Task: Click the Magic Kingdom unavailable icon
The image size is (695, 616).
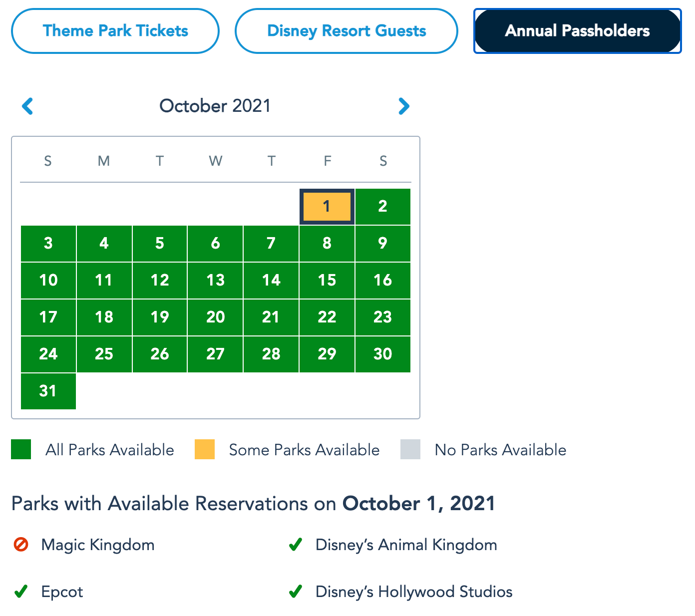Action: pos(21,544)
